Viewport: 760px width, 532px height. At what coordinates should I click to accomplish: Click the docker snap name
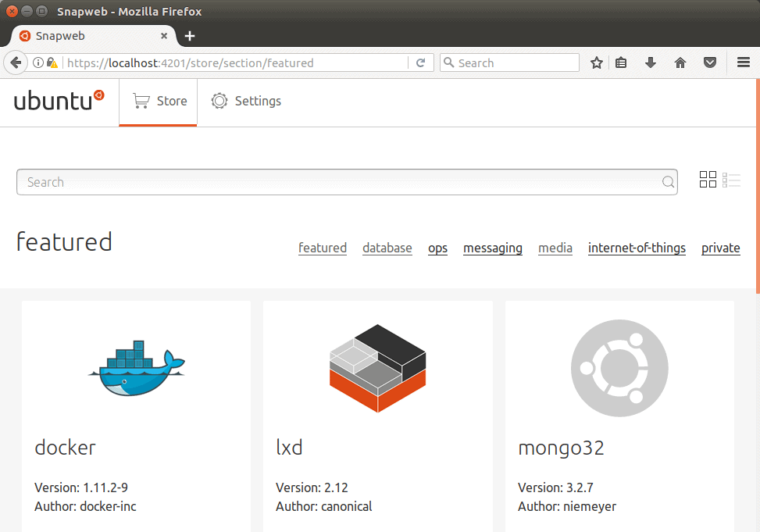pos(65,447)
